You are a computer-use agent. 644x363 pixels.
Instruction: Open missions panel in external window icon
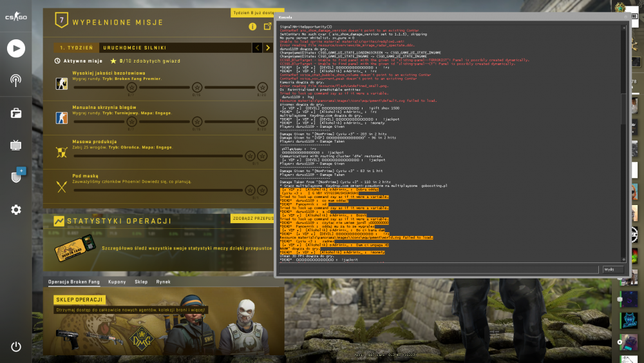coord(267,26)
